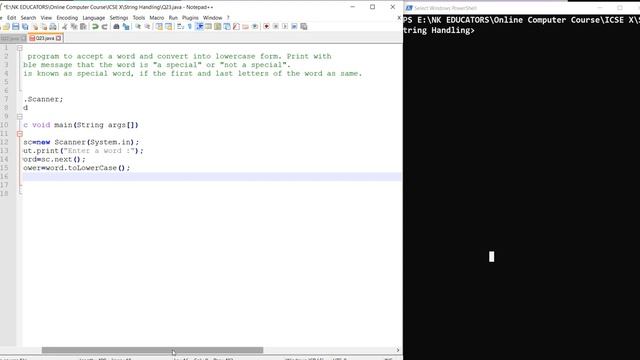Start macro recording
Screen dimensions: 640x360
[x=266, y=27]
